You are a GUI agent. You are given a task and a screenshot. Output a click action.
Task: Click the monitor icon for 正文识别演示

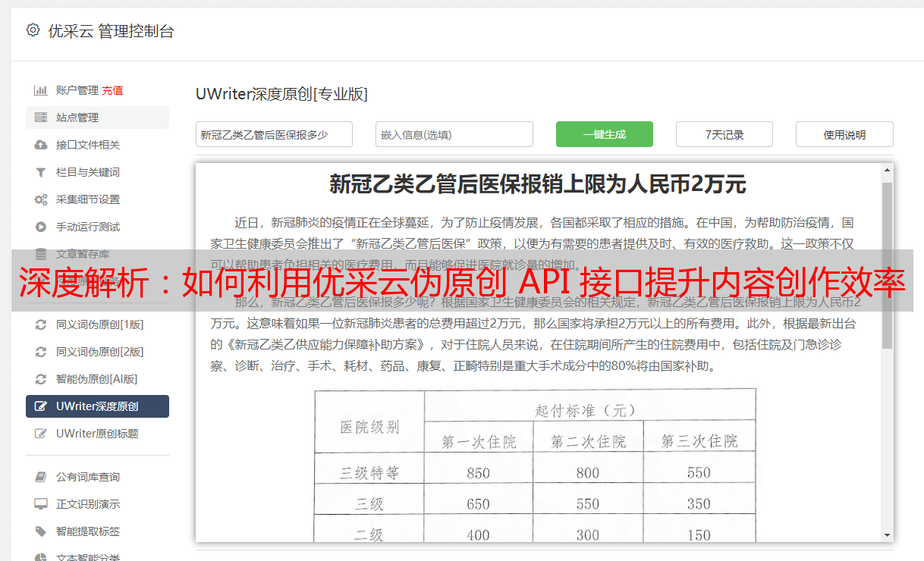point(41,504)
